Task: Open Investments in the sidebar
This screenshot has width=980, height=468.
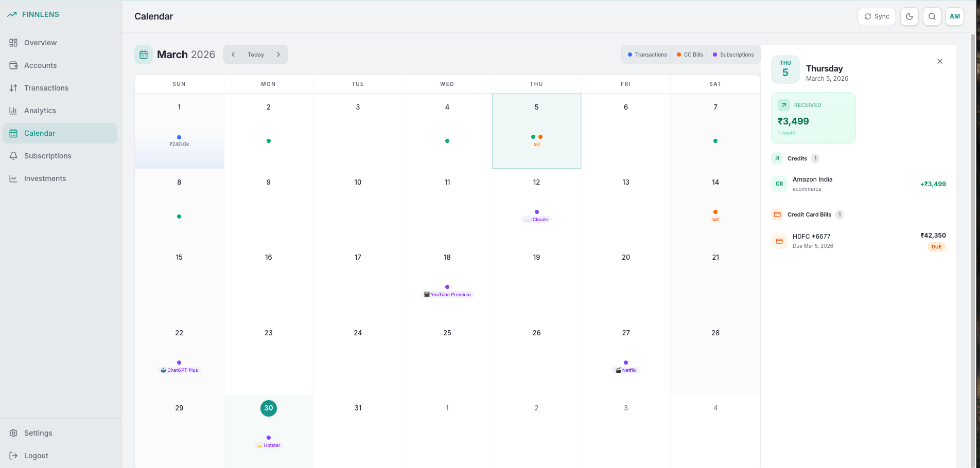Action: tap(60, 178)
